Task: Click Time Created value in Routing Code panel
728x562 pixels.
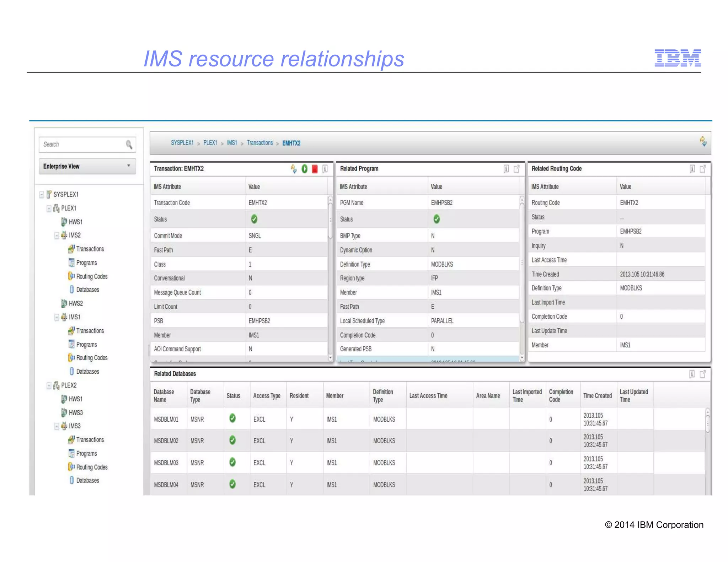Action: coord(642,274)
